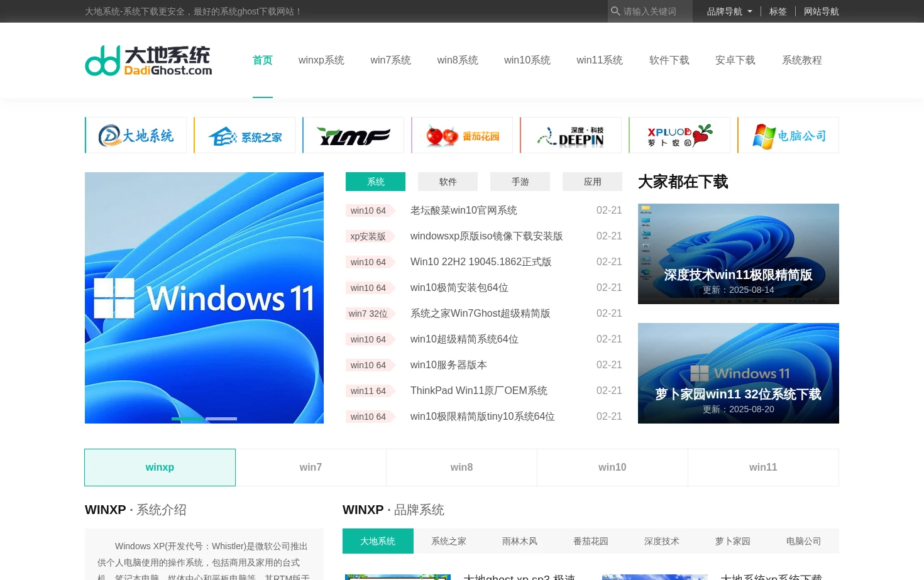The height and width of the screenshot is (580, 924).
Task: Select 大地系统 brand systems tab
Action: [378, 541]
